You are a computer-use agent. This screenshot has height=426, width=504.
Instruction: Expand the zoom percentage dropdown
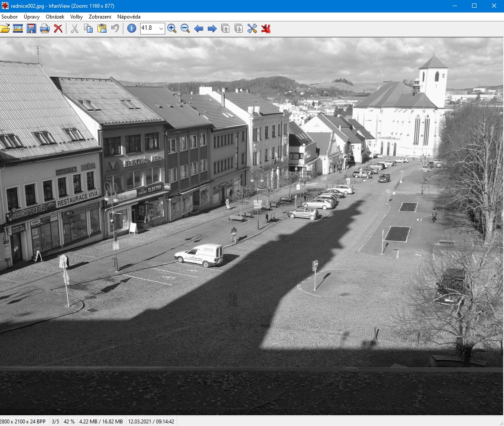pos(161,29)
